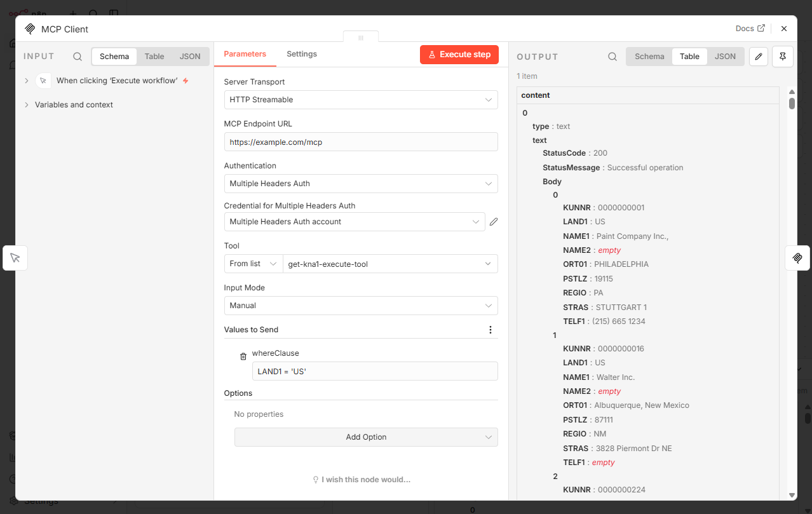Screen dimensions: 812x514
Task: Switch INPUT view to Table
Action: [x=154, y=57]
